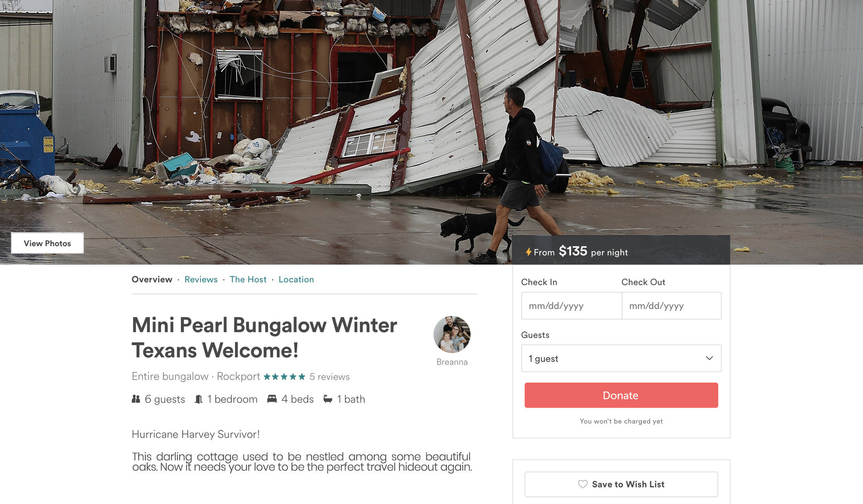The height and width of the screenshot is (504, 863).
Task: Expand the Guests dropdown
Action: (621, 358)
